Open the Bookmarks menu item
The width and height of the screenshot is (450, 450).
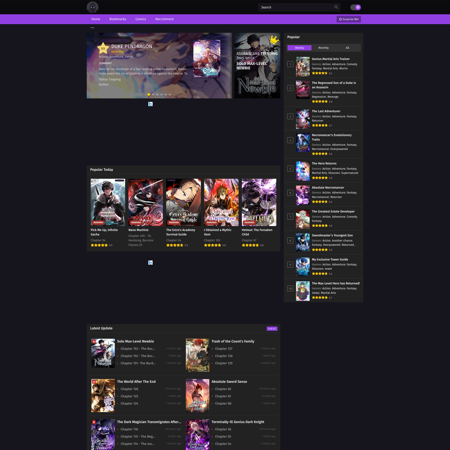pos(118,19)
